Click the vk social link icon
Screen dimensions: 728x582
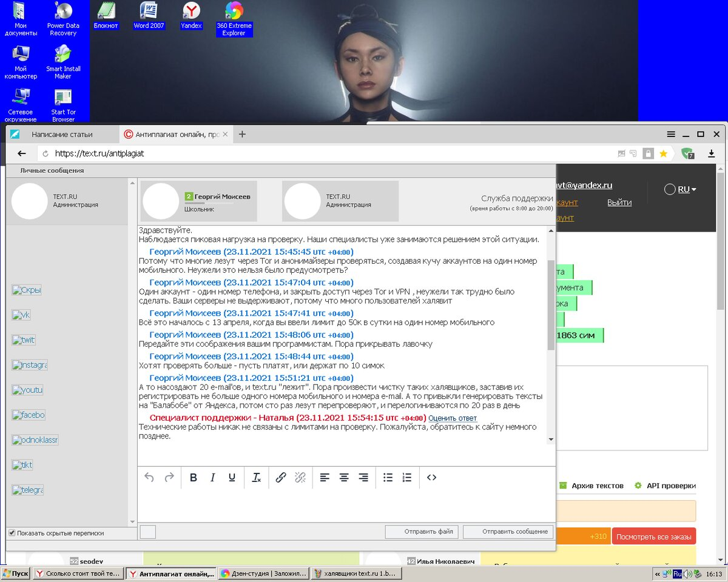(21, 315)
